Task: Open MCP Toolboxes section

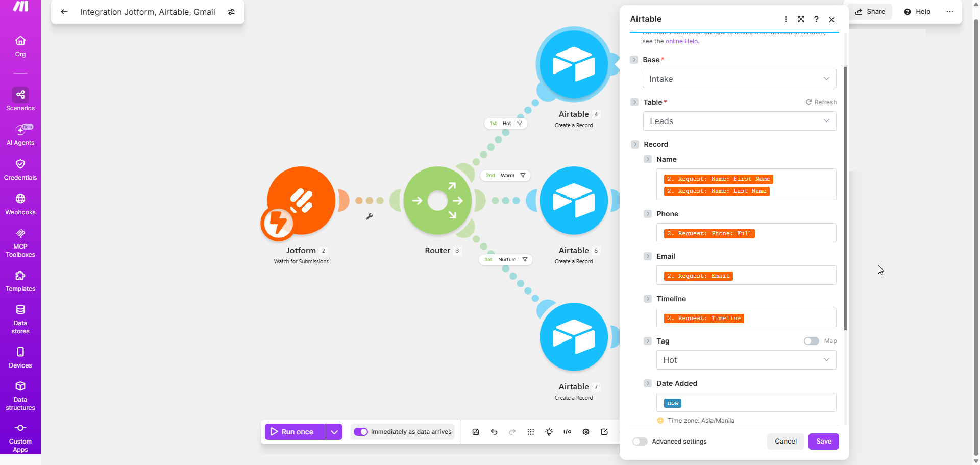Action: (20, 242)
